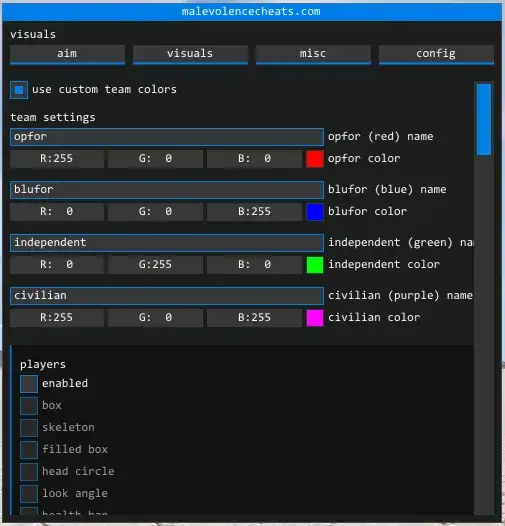This screenshot has width=505, height=526.
Task: Toggle the skeleton checkbox
Action: click(29, 428)
